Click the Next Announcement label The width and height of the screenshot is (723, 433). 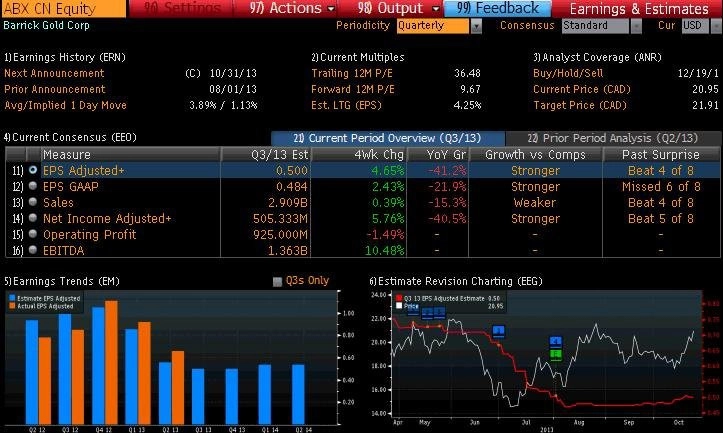point(54,73)
